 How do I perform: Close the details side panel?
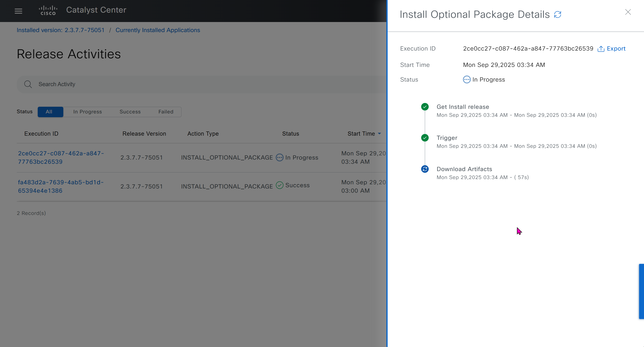(x=628, y=12)
